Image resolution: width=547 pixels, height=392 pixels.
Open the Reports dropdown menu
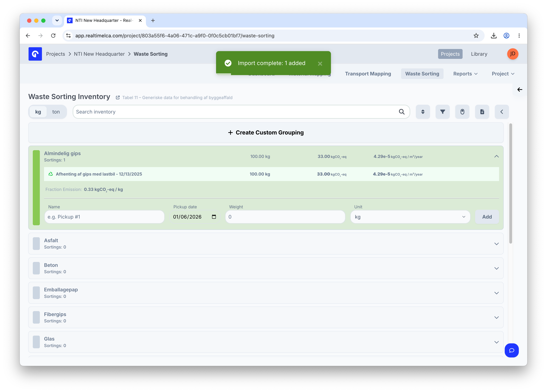click(465, 74)
